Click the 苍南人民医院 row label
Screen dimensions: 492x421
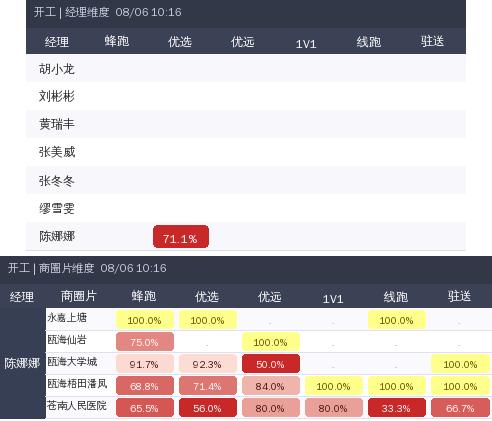tap(77, 405)
